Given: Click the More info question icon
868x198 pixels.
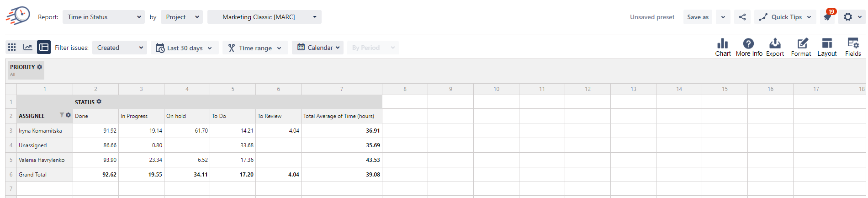Looking at the screenshot, I should coord(749,47).
